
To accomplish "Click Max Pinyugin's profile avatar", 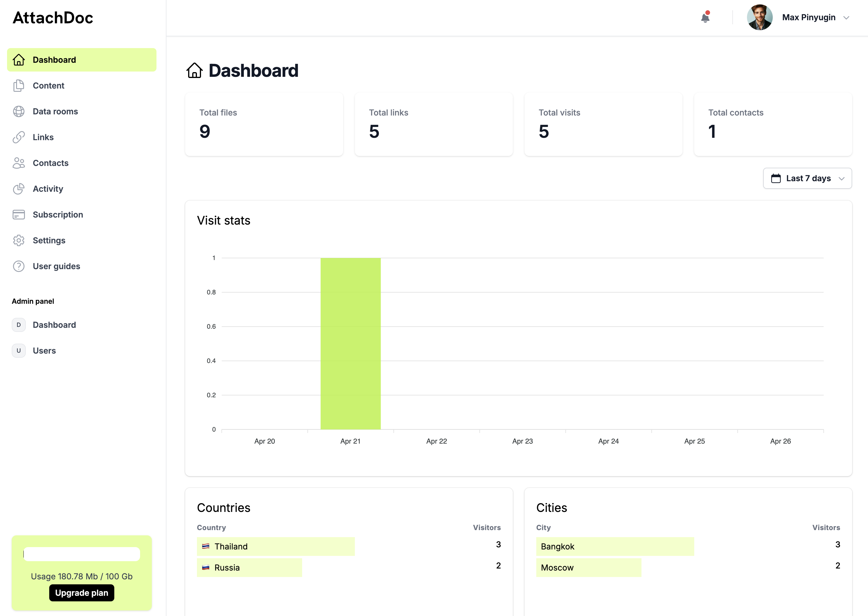I will point(760,18).
